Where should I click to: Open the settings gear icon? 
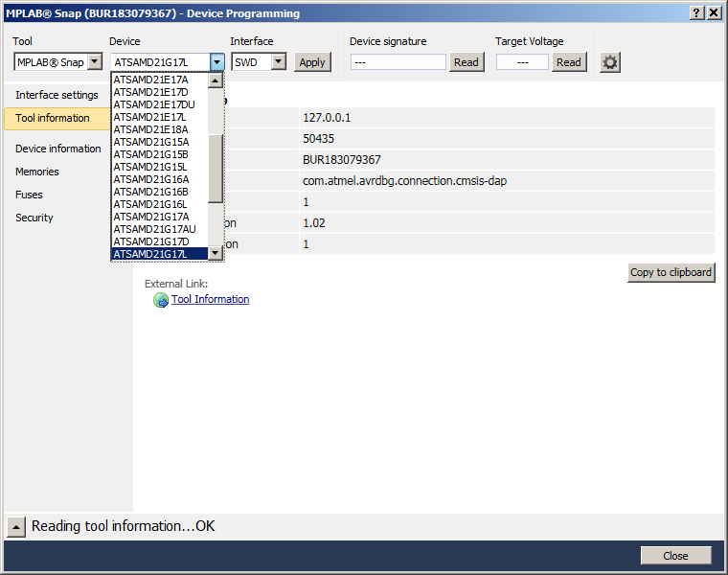609,62
